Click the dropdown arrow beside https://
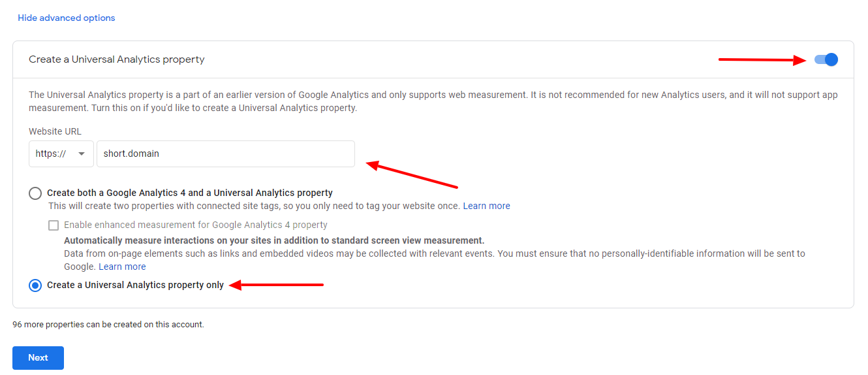This screenshot has width=868, height=375. click(x=82, y=154)
